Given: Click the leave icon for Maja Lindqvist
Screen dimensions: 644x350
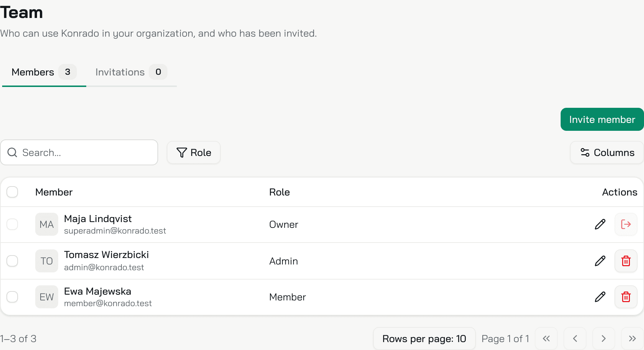Looking at the screenshot, I should pyautogui.click(x=626, y=224).
